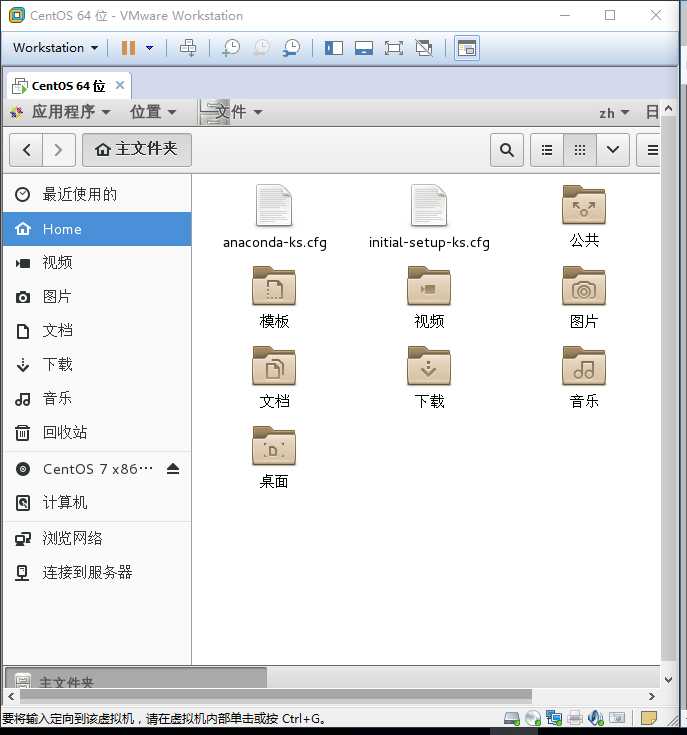Toggle the thumbnail bar icon

(364, 48)
